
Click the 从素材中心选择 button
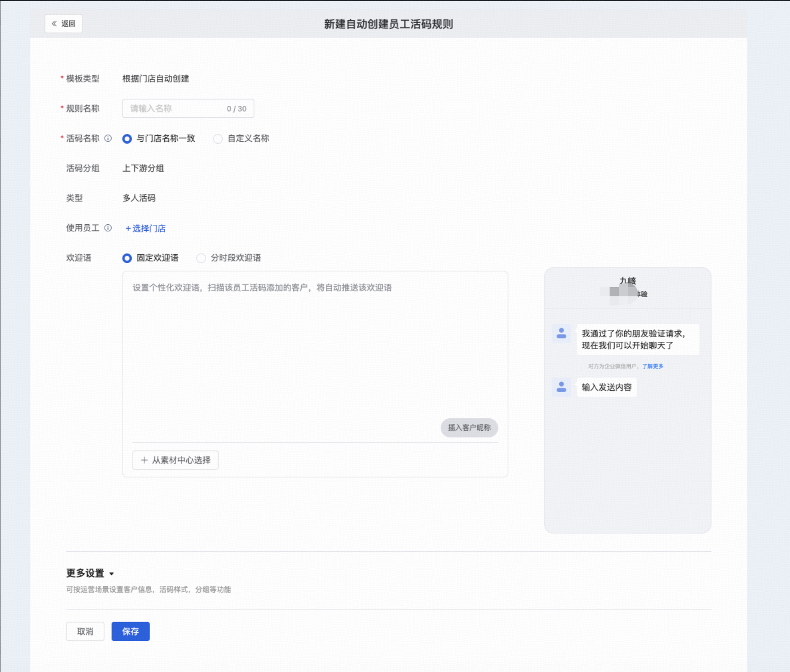coord(175,460)
